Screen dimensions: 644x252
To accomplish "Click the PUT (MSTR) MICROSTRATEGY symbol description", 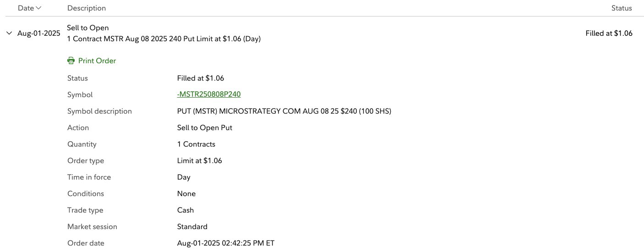I will pos(284,111).
